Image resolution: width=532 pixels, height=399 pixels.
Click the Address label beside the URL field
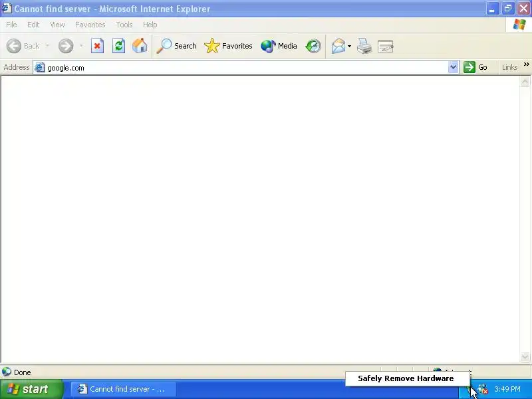(16, 67)
